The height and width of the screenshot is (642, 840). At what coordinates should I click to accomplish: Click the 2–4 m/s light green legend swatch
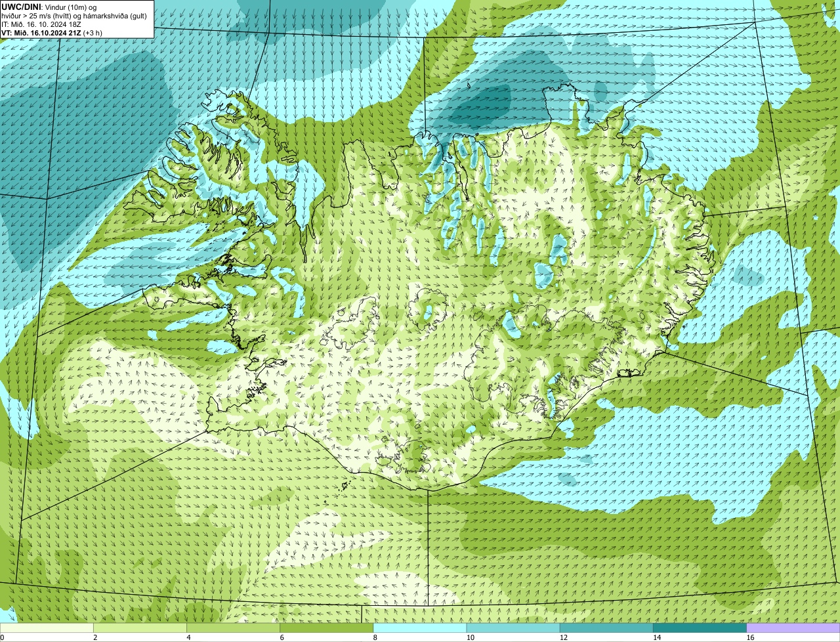[140, 628]
